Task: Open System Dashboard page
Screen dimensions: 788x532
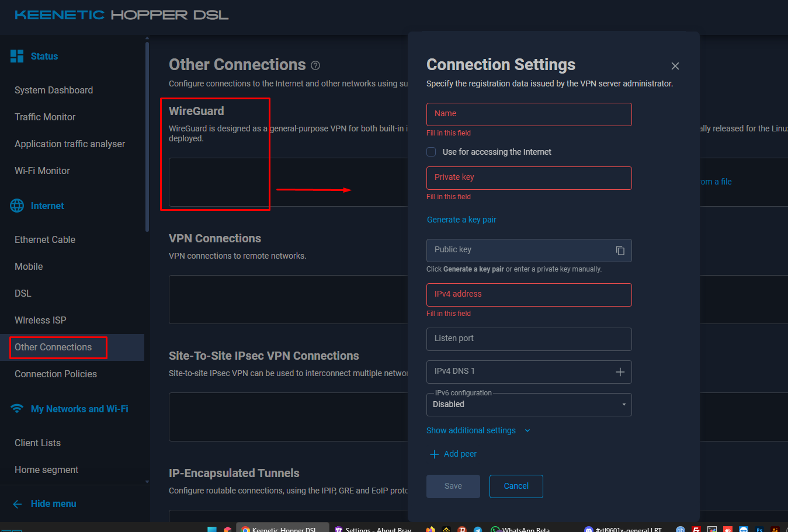Action: click(54, 90)
